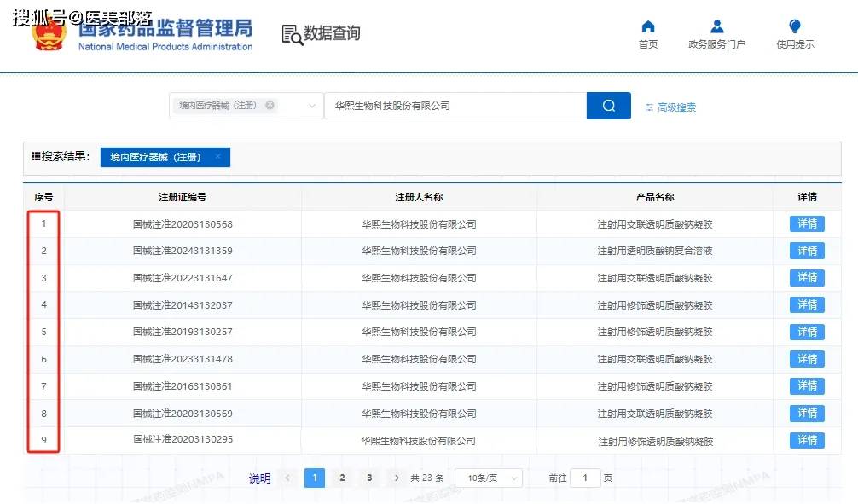The height and width of the screenshot is (504, 858).
Task: Click the 数据查询 title icon
Action: (293, 34)
